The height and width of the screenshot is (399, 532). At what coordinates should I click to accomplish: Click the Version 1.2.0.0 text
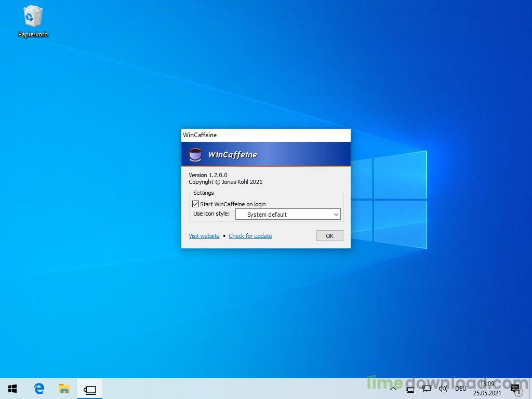pyautogui.click(x=208, y=175)
